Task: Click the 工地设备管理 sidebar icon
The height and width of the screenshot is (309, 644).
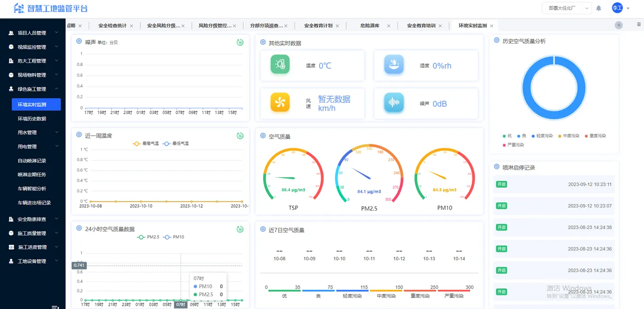Action: (x=11, y=261)
